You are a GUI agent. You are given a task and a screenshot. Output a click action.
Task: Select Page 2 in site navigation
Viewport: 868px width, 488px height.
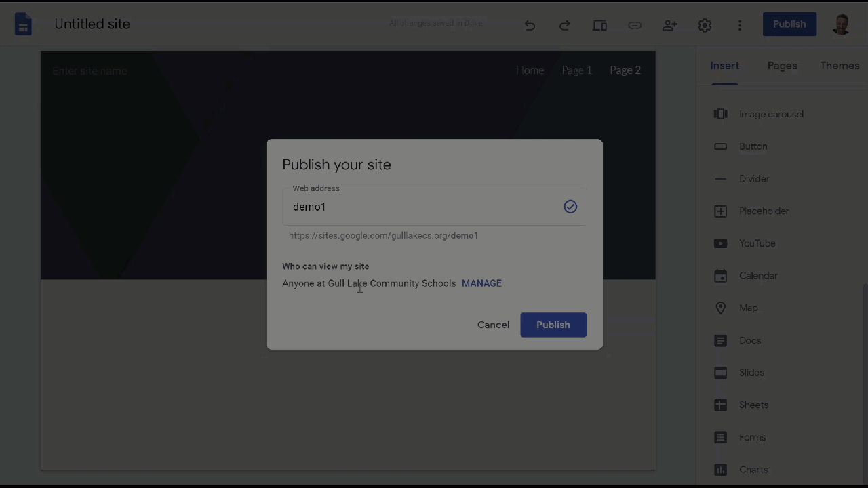625,70
